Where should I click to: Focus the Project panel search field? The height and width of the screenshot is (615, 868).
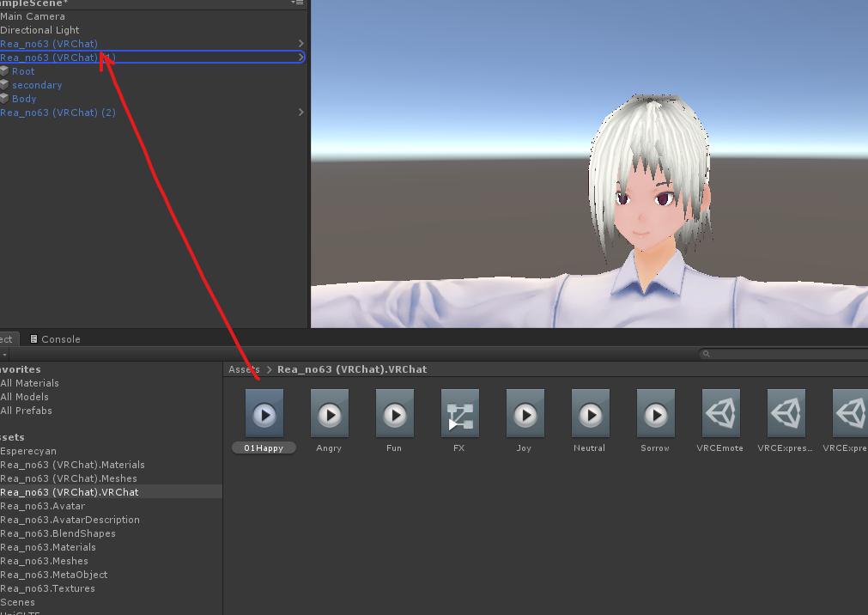pos(783,354)
